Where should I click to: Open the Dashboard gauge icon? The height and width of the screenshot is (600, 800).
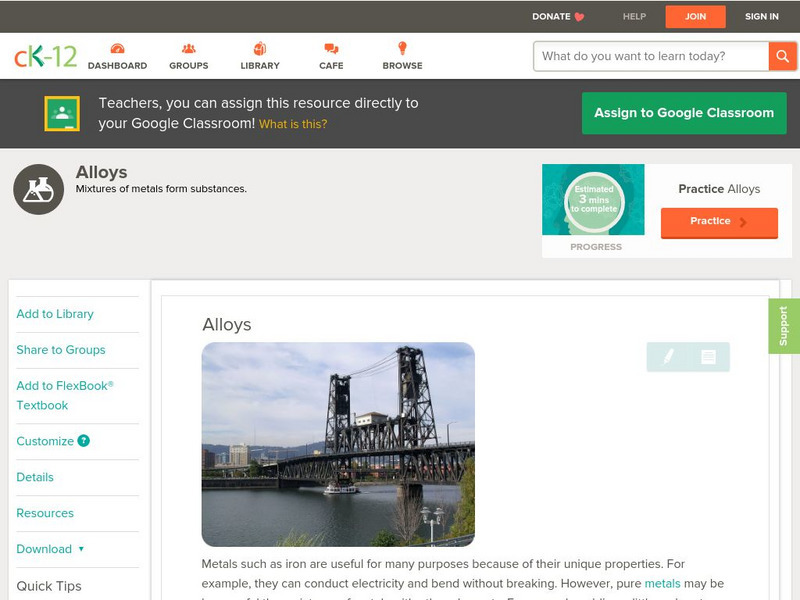(117, 48)
